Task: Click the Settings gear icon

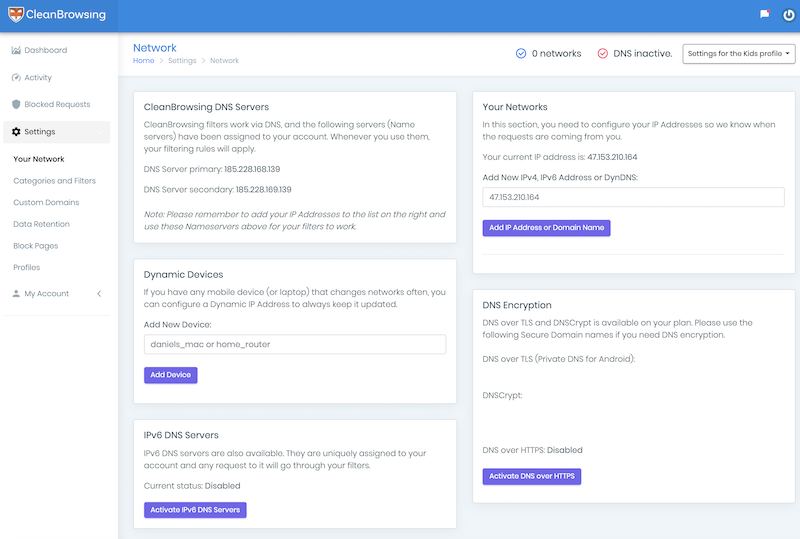Action: 16,132
